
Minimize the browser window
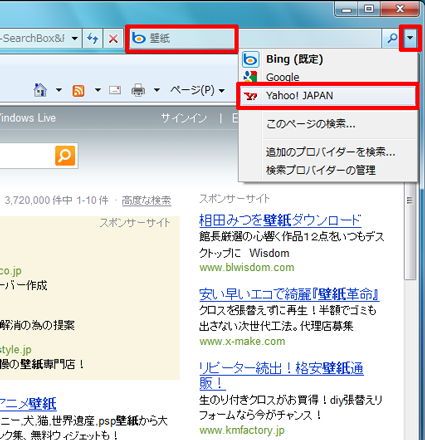tap(346, 9)
